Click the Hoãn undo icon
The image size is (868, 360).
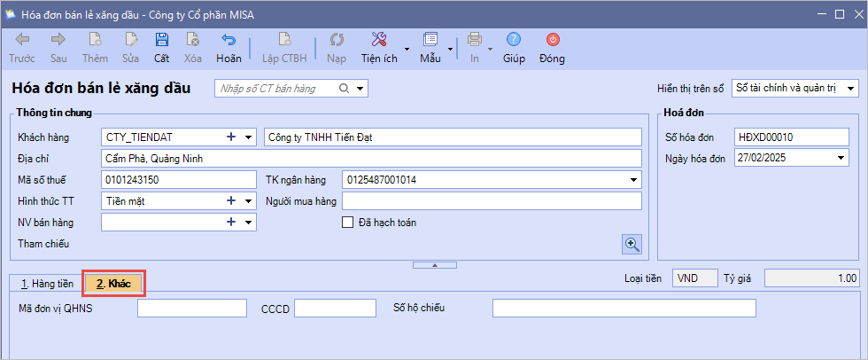click(x=229, y=40)
